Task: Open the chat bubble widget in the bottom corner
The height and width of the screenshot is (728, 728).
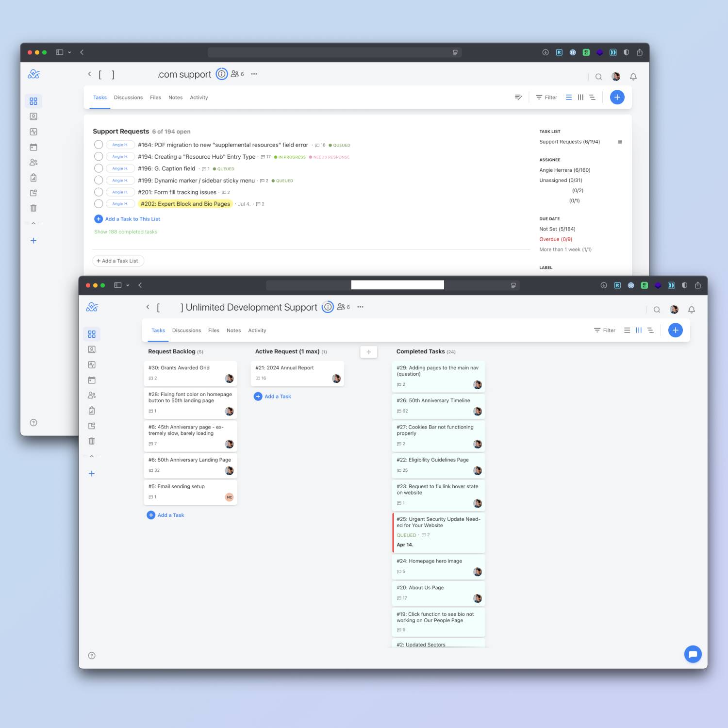Action: click(693, 654)
